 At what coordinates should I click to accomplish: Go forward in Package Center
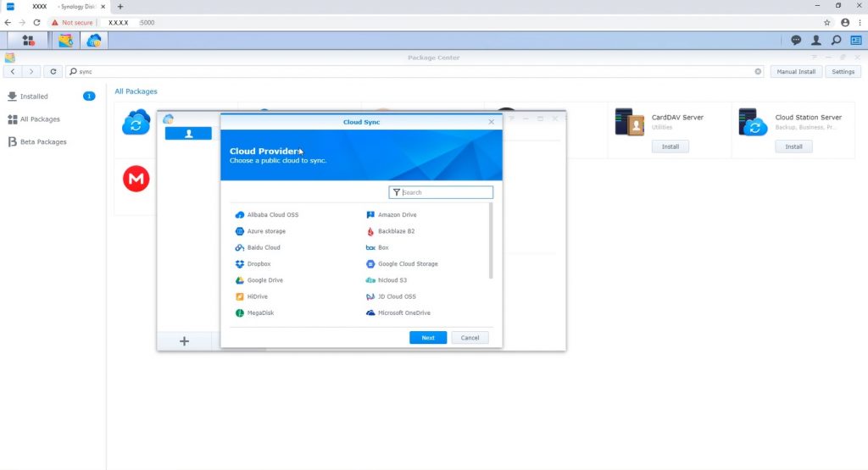coord(31,71)
